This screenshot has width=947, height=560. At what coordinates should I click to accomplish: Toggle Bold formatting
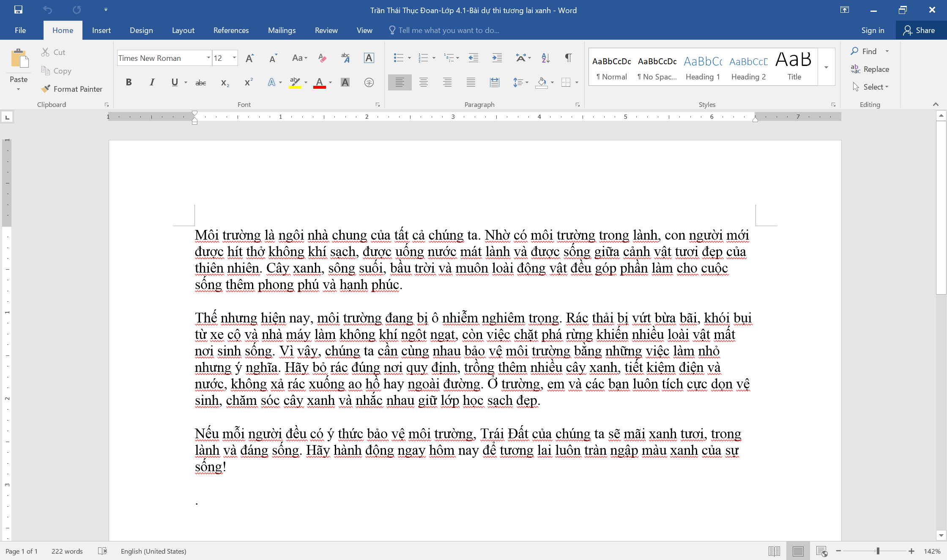pos(129,82)
